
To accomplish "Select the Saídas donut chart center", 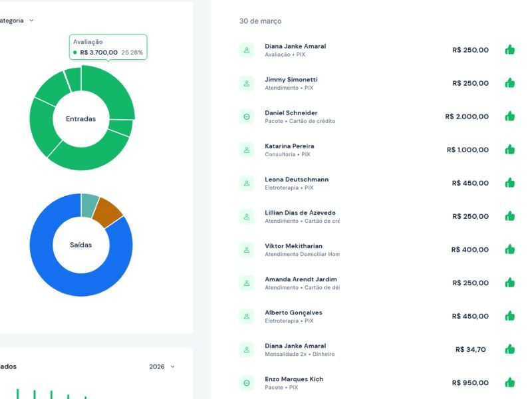I will click(80, 245).
